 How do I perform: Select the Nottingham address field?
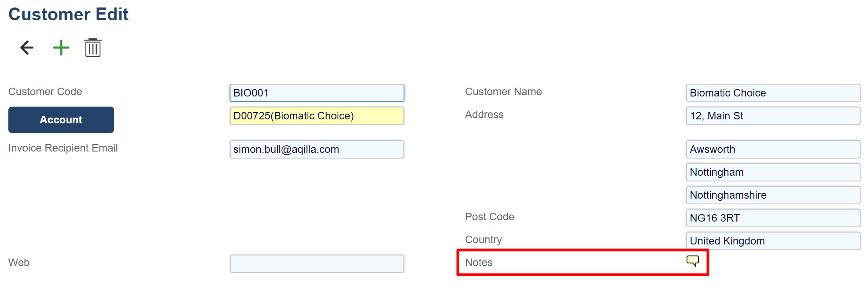point(773,172)
